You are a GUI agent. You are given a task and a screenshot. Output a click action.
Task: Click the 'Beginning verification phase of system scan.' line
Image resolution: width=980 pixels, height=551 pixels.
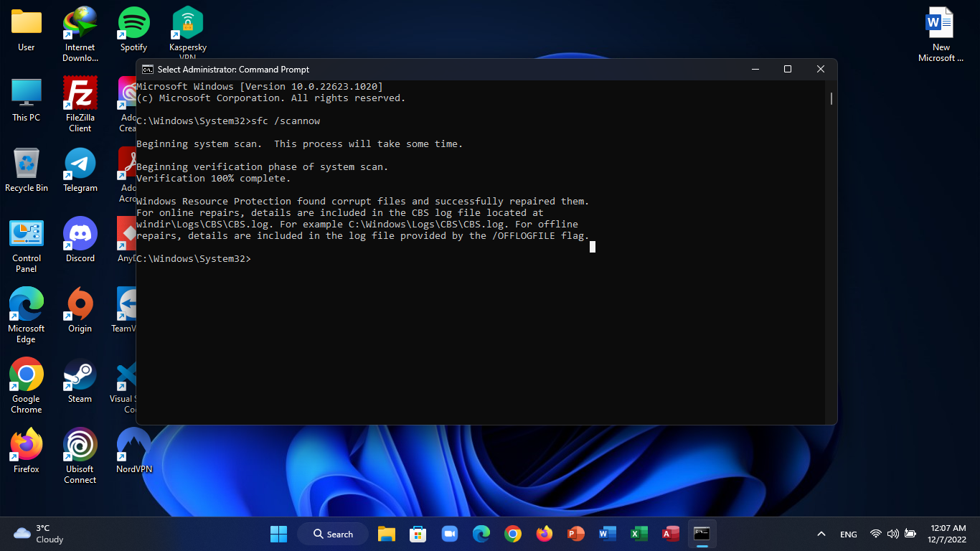coord(263,167)
